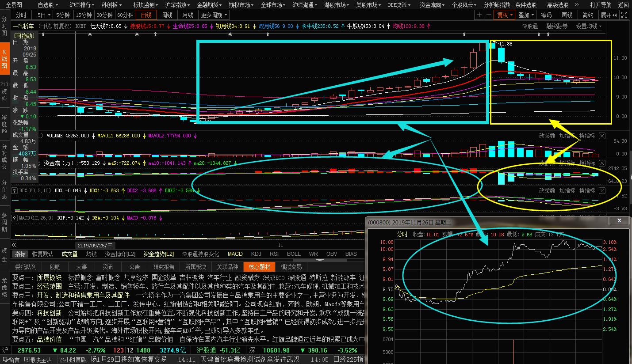Zoom in chart with plus icon
This screenshot has width=632, height=364.
pyautogui.click(x=479, y=15)
